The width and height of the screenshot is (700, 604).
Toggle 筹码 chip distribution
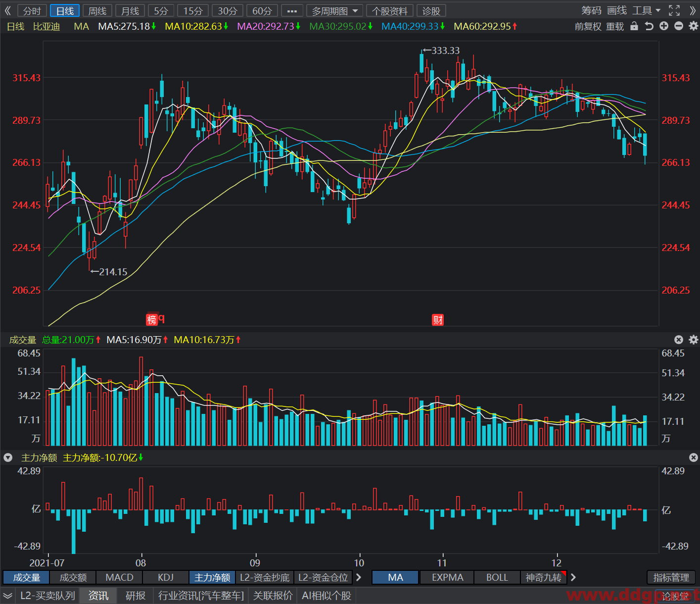(x=592, y=10)
